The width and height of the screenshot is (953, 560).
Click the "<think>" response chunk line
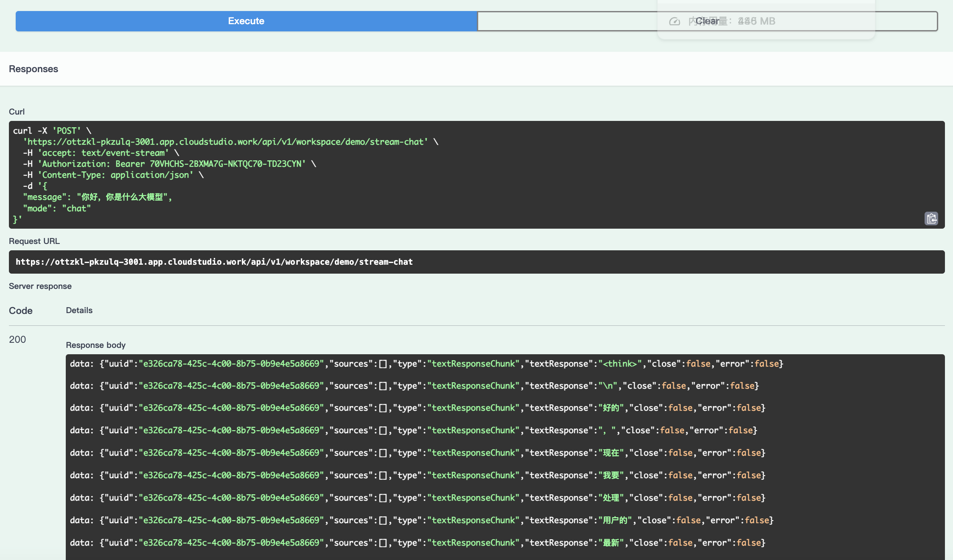tap(426, 364)
